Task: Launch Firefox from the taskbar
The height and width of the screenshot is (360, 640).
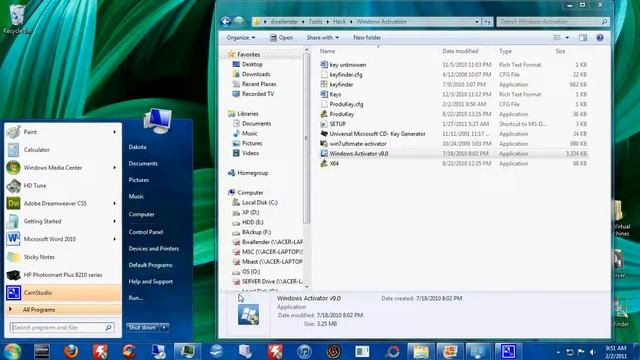Action: point(71,351)
